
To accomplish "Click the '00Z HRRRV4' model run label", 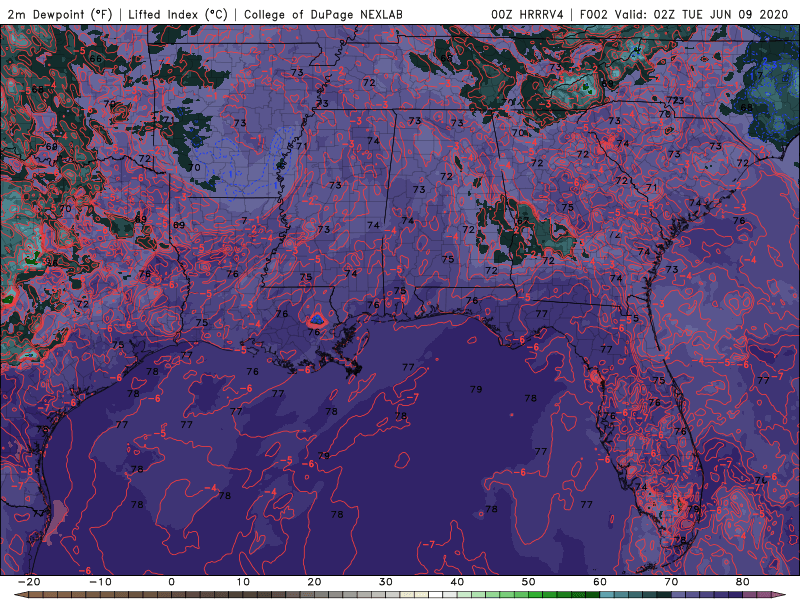I will click(x=527, y=14).
